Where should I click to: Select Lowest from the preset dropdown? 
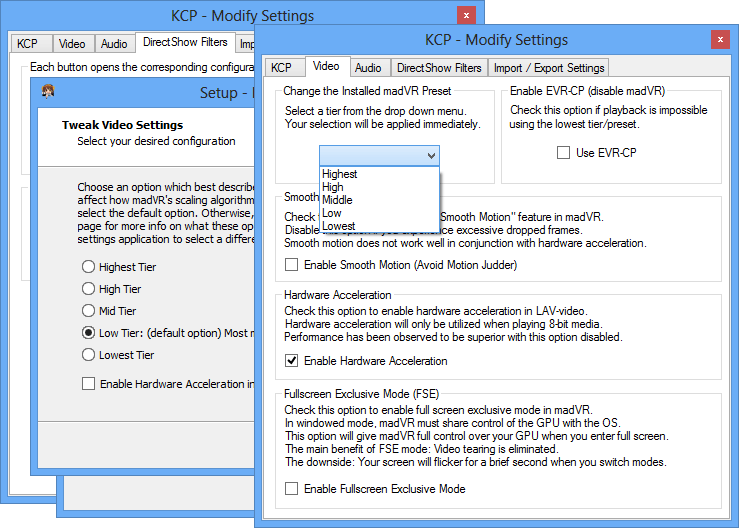(338, 226)
